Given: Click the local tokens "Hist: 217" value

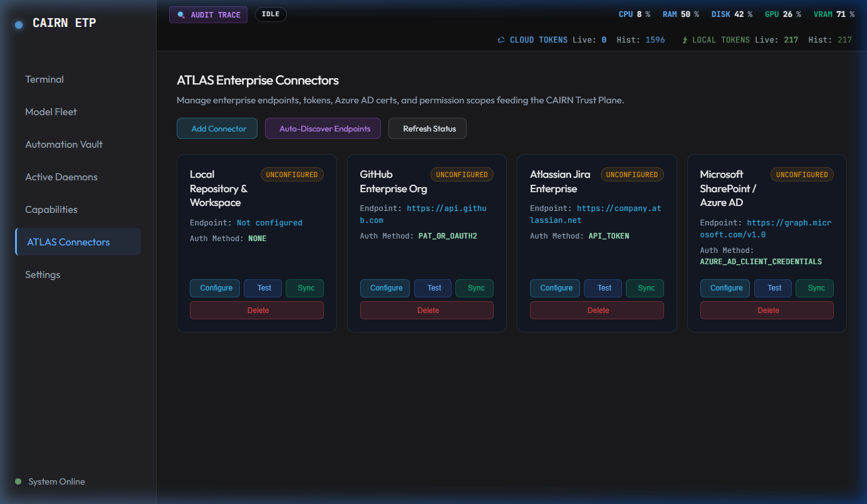Looking at the screenshot, I should [831, 40].
